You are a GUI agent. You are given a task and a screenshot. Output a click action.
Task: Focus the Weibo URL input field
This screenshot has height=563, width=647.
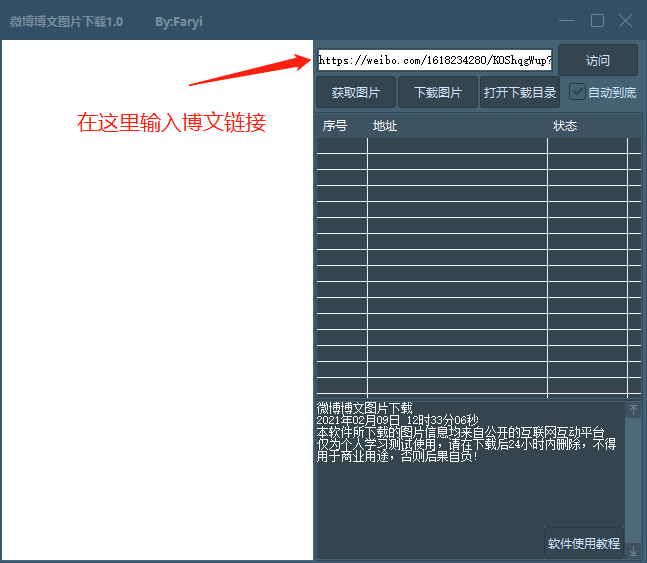coord(434,60)
